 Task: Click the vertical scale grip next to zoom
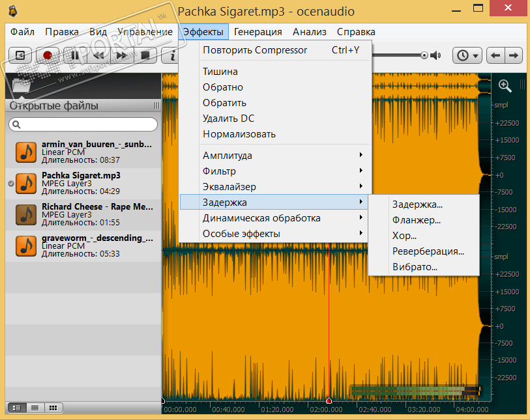pyautogui.click(x=522, y=84)
